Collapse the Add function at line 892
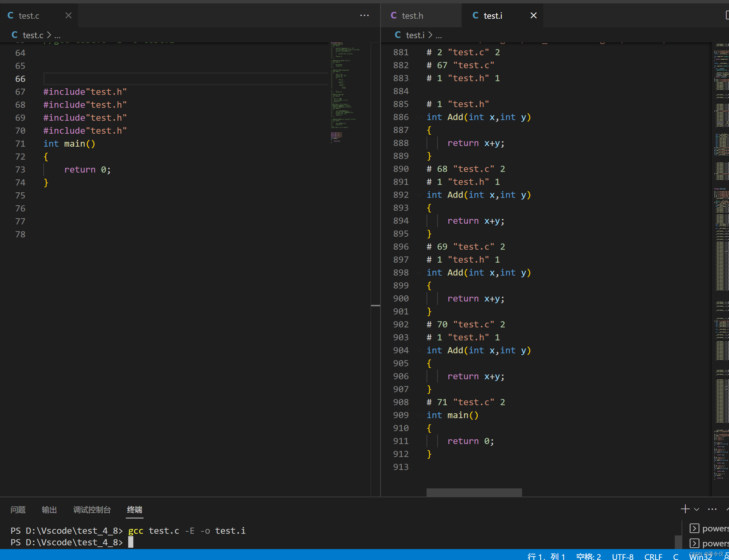729x560 pixels. (419, 195)
